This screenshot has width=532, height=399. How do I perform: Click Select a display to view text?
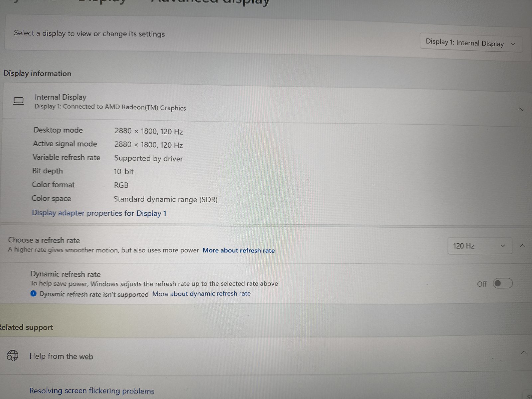tap(89, 33)
